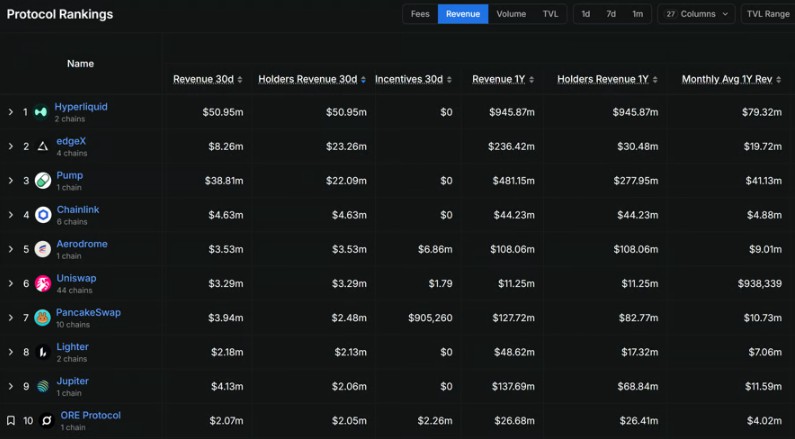Expand the Uniswap row chevron

click(11, 283)
